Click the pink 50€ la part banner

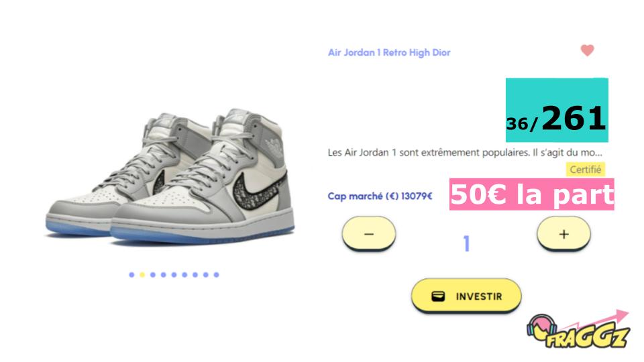point(531,194)
